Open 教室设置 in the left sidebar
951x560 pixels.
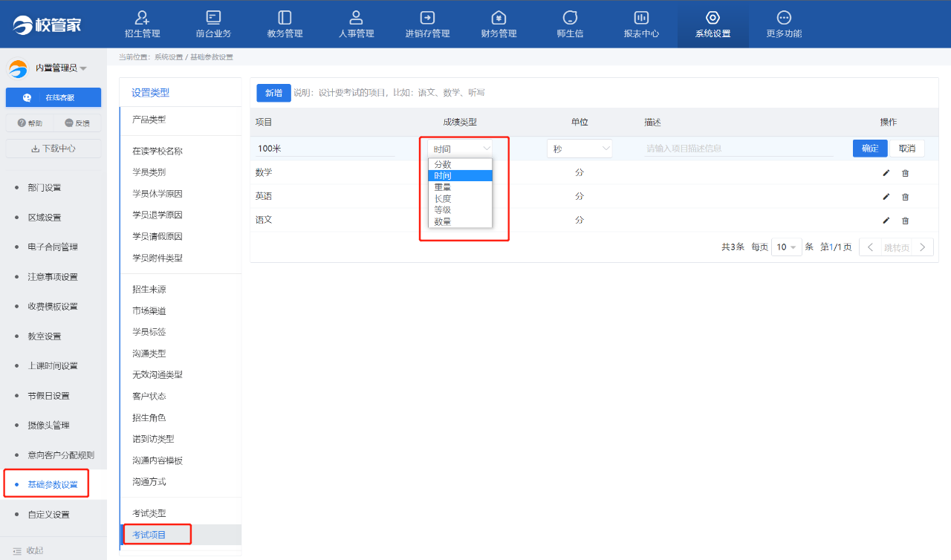(x=45, y=336)
